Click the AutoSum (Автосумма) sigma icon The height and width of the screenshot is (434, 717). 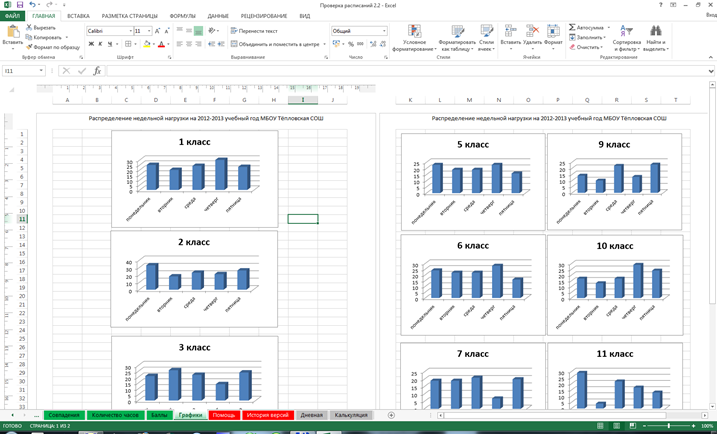coord(573,28)
